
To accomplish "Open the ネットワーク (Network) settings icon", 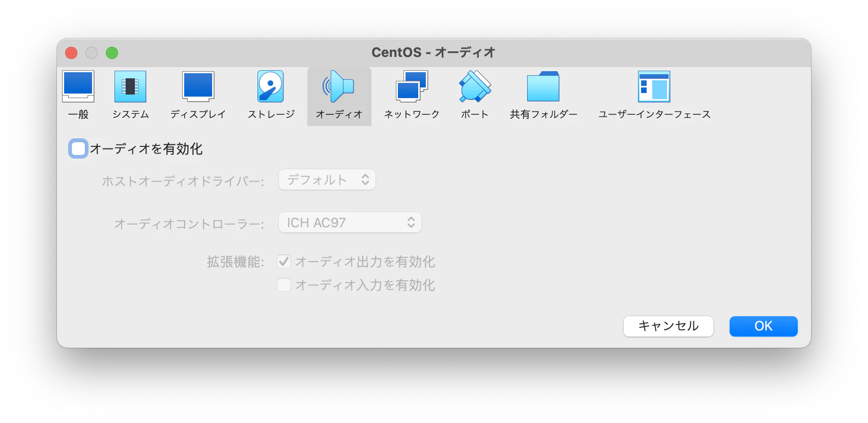I will (x=412, y=86).
